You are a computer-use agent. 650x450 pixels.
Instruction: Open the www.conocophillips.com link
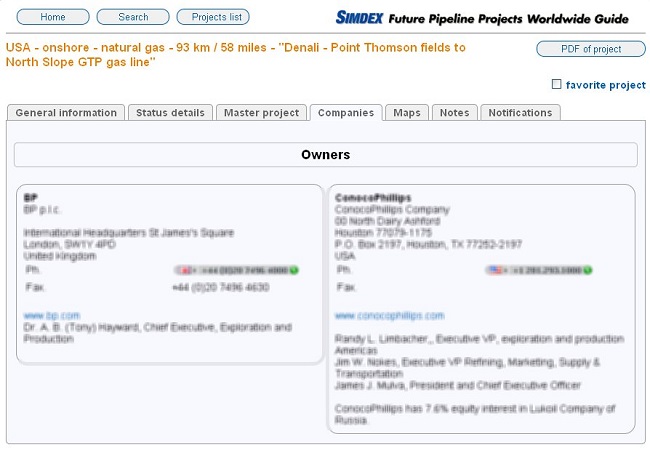coord(390,315)
